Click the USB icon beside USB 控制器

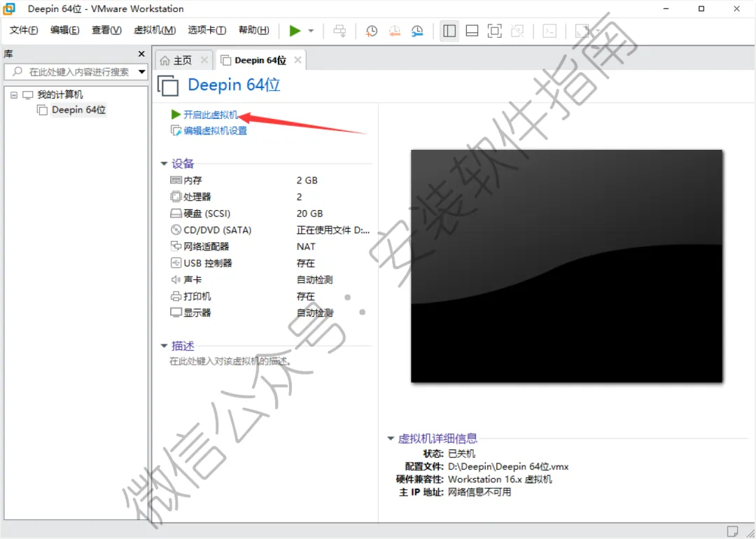click(x=176, y=263)
